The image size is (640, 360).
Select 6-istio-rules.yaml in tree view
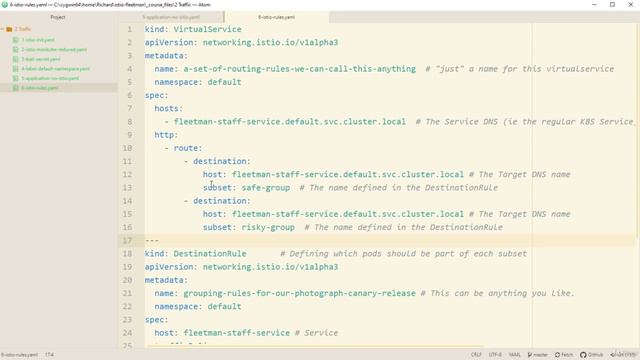[40, 88]
